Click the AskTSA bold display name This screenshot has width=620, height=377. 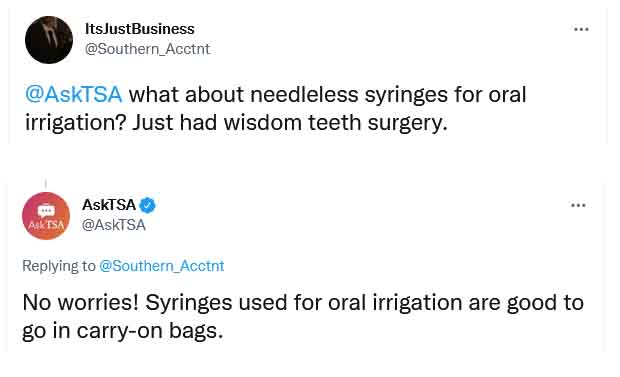click(x=109, y=205)
